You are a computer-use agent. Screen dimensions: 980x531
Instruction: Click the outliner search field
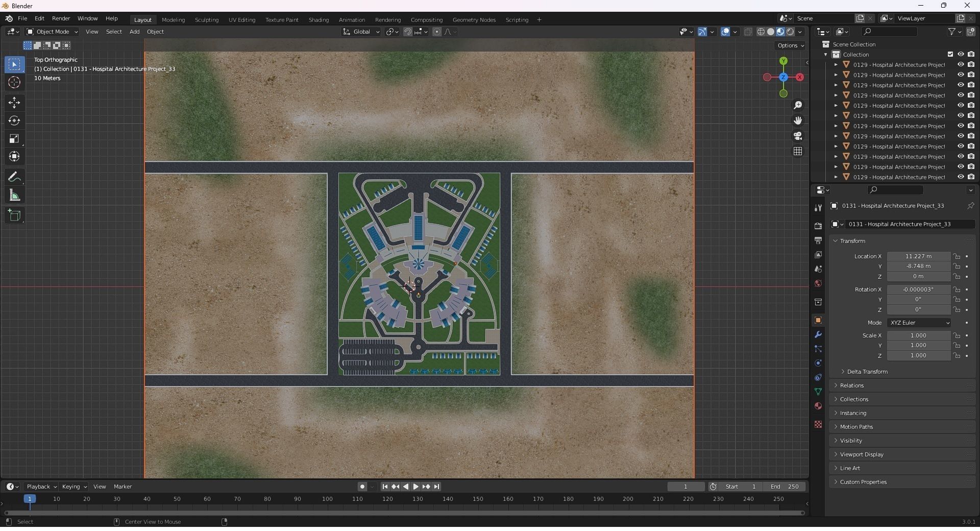coord(889,32)
